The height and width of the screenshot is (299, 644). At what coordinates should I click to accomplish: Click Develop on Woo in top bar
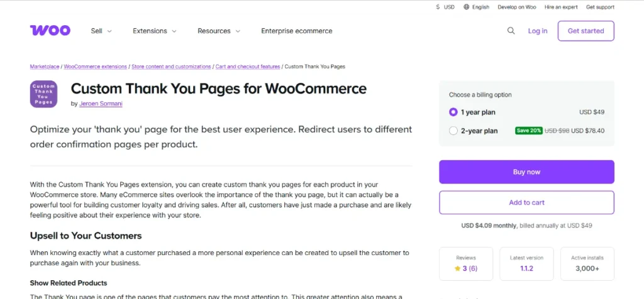(516, 7)
